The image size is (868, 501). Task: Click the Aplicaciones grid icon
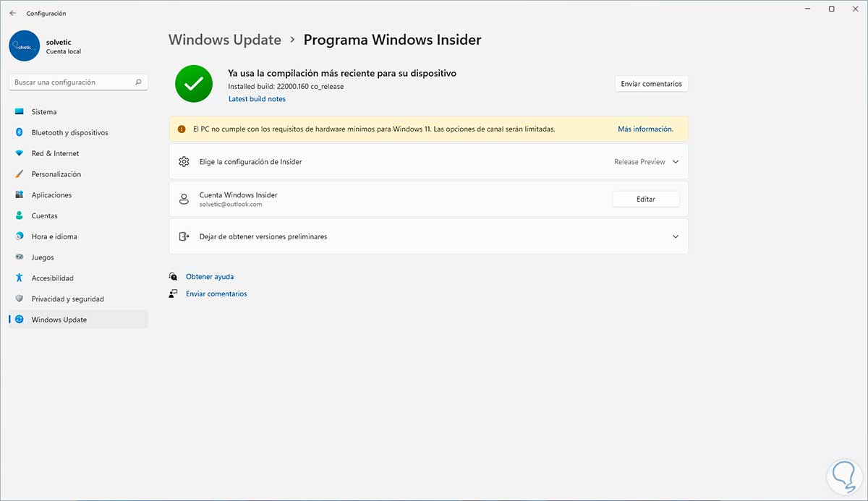(x=19, y=195)
